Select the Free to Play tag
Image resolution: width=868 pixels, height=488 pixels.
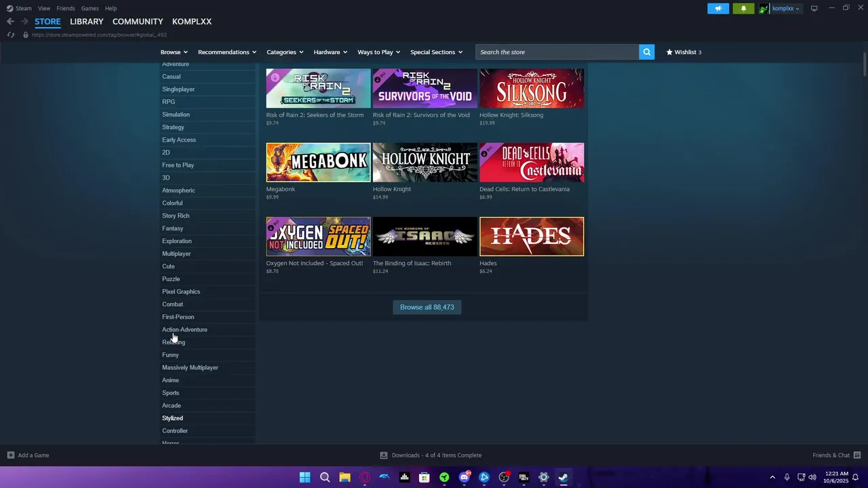tap(178, 165)
